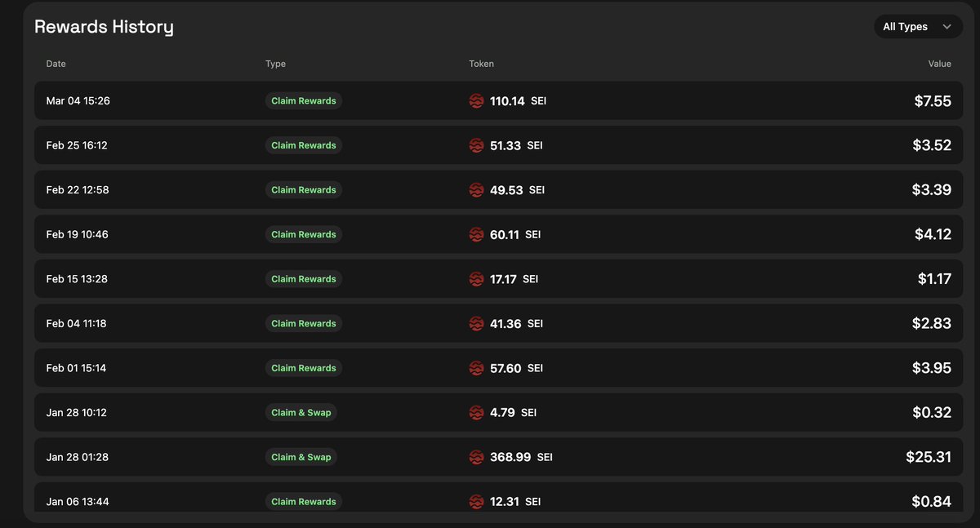Click the 60.11 SEI amount
Viewport: 980px width, 528px height.
coord(515,234)
